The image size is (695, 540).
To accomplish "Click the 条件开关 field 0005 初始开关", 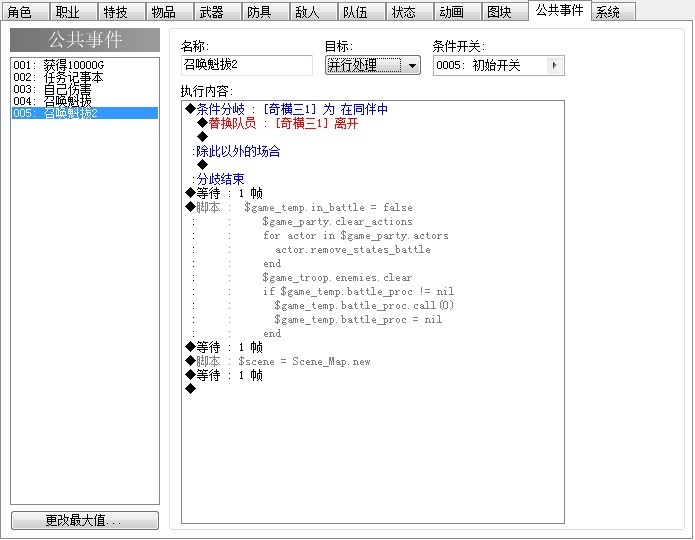I will [x=498, y=65].
